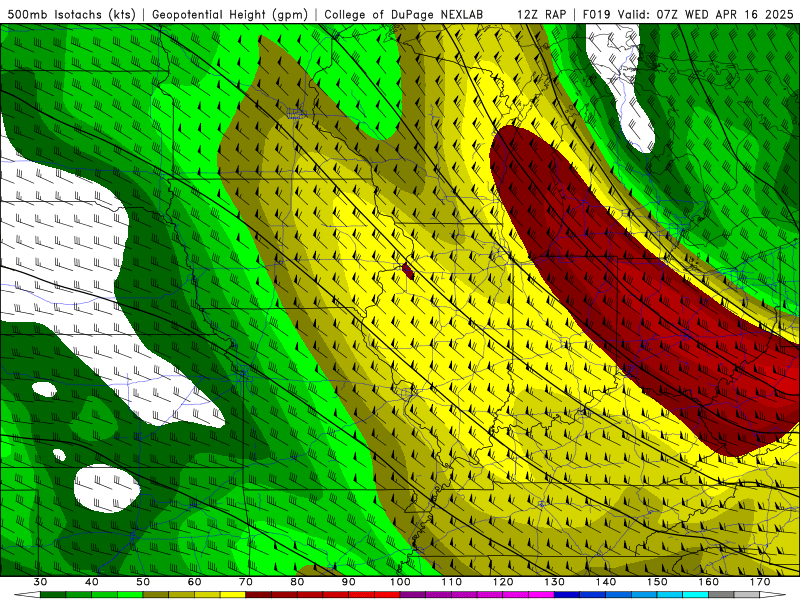
Task: Click the '170' label on the color scale
Action: point(760,582)
